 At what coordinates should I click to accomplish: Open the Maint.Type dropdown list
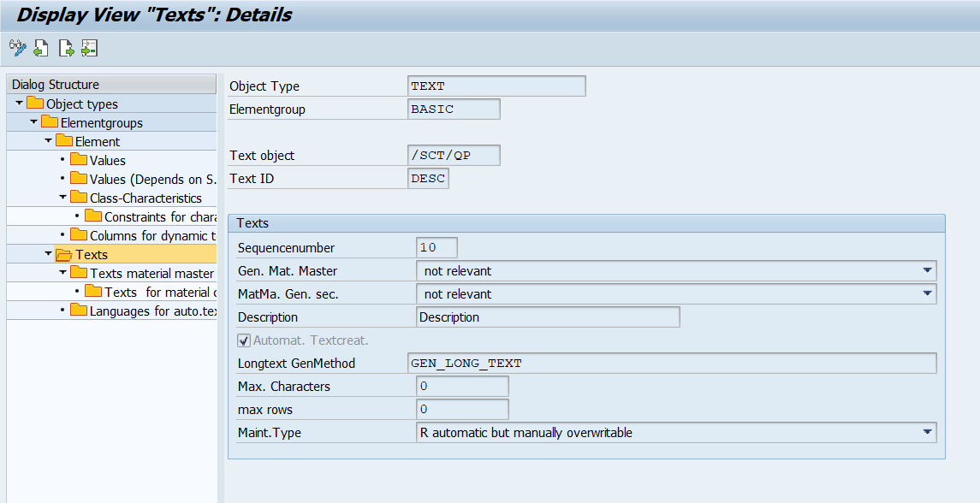[x=927, y=433]
